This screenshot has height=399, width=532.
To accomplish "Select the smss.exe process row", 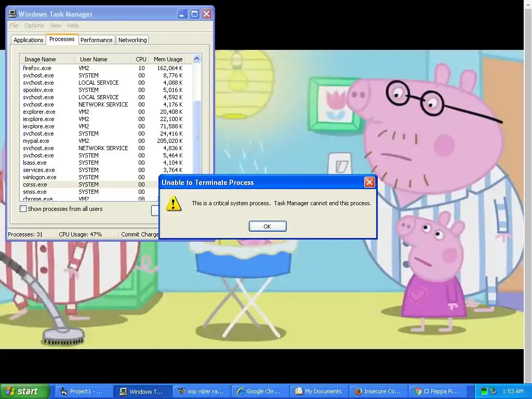I will click(90, 192).
